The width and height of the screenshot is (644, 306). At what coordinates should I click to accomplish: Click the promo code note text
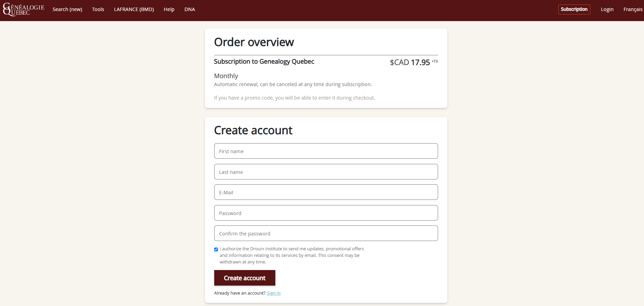[295, 98]
